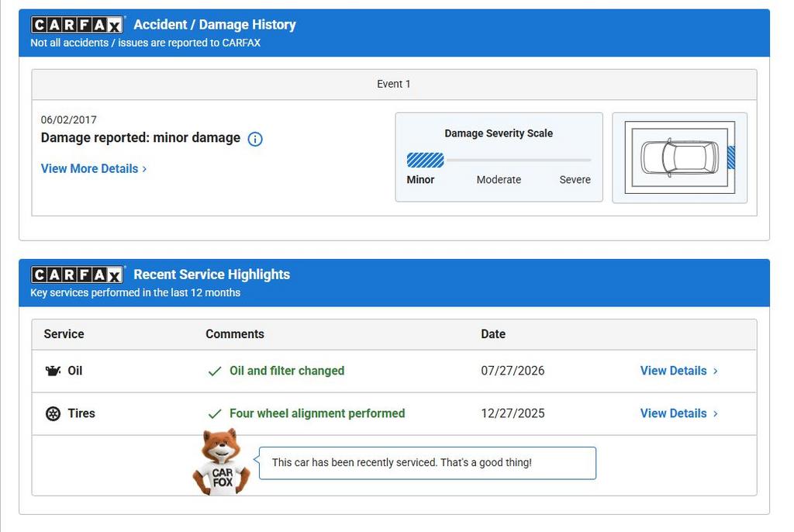This screenshot has width=794, height=532.
Task: Click the 12/27/2025 service date
Action: point(513,413)
